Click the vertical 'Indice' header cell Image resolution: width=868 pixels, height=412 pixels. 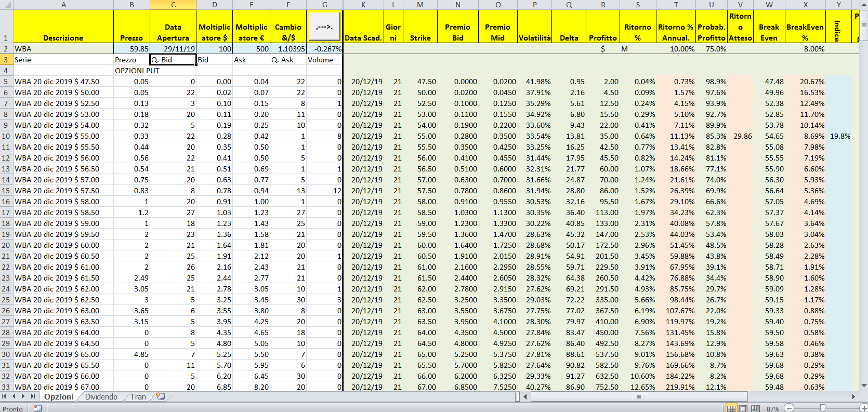click(838, 26)
